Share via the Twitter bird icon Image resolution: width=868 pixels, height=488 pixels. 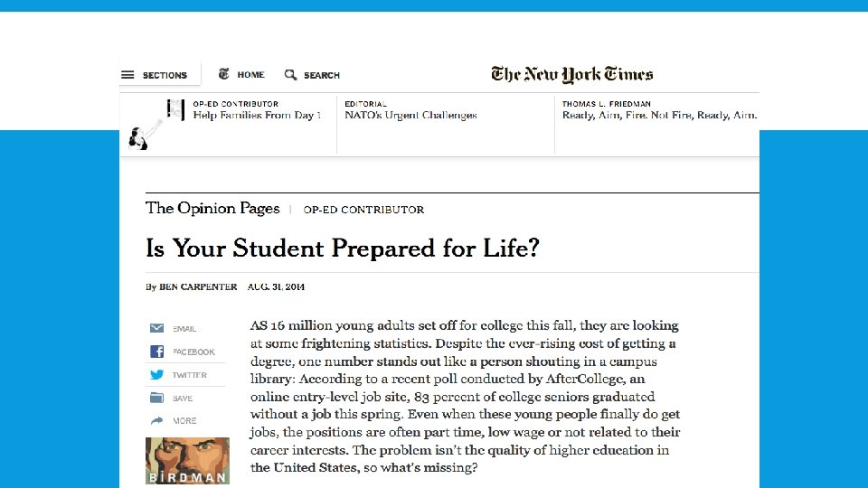coord(156,374)
